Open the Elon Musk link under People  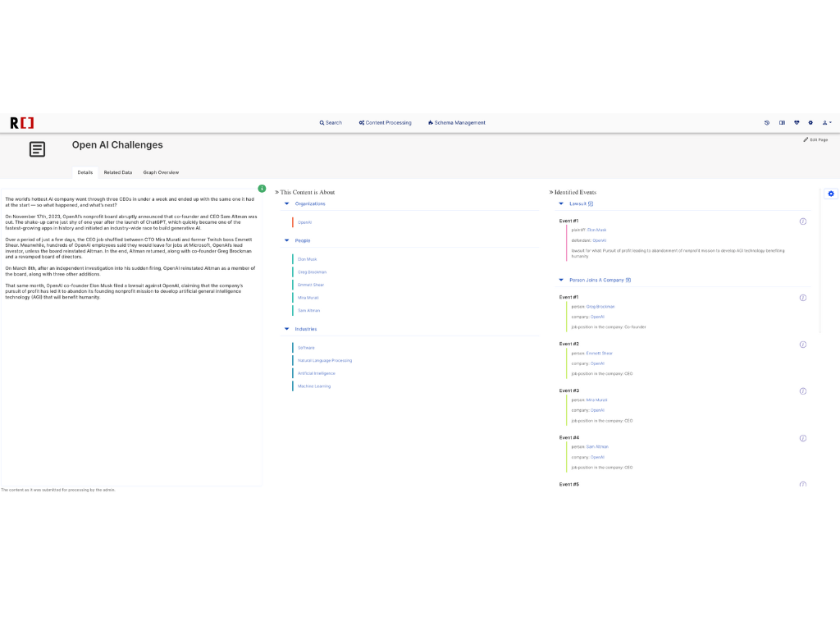(x=307, y=259)
